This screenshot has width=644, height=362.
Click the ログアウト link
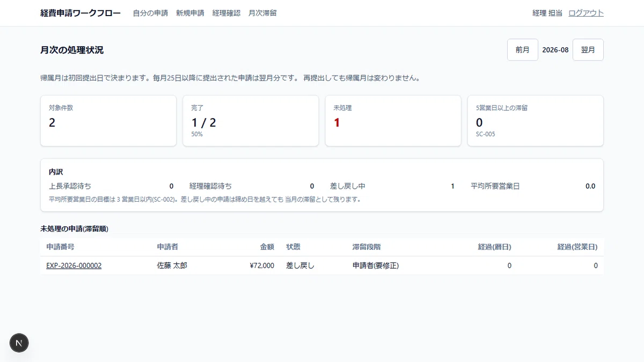[x=586, y=13]
